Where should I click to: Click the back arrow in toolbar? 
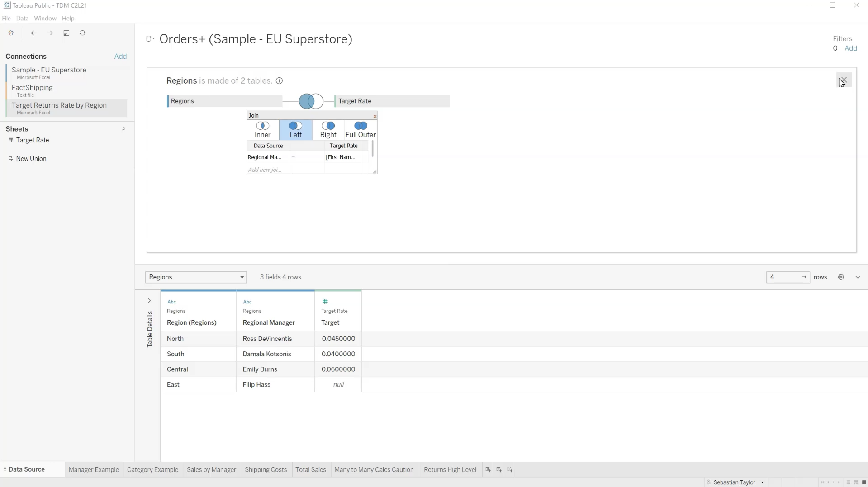pos(34,33)
